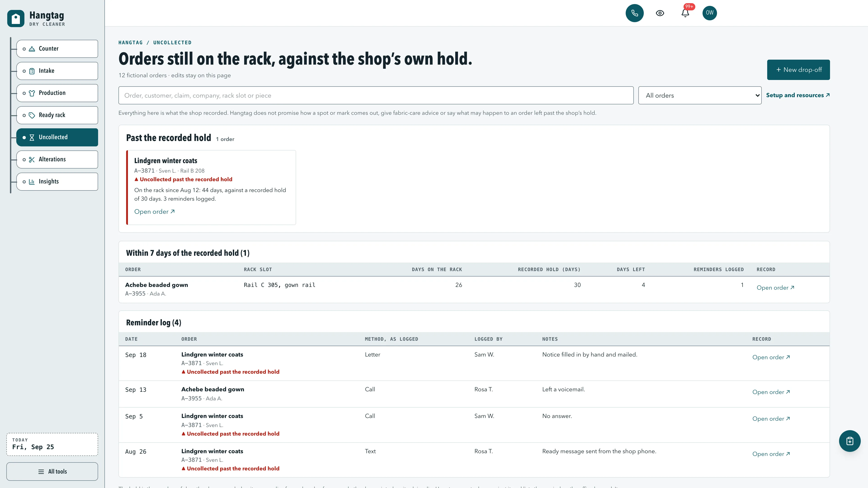Open notifications bell with 99+ badge
This screenshot has height=488, width=868.
(x=685, y=13)
